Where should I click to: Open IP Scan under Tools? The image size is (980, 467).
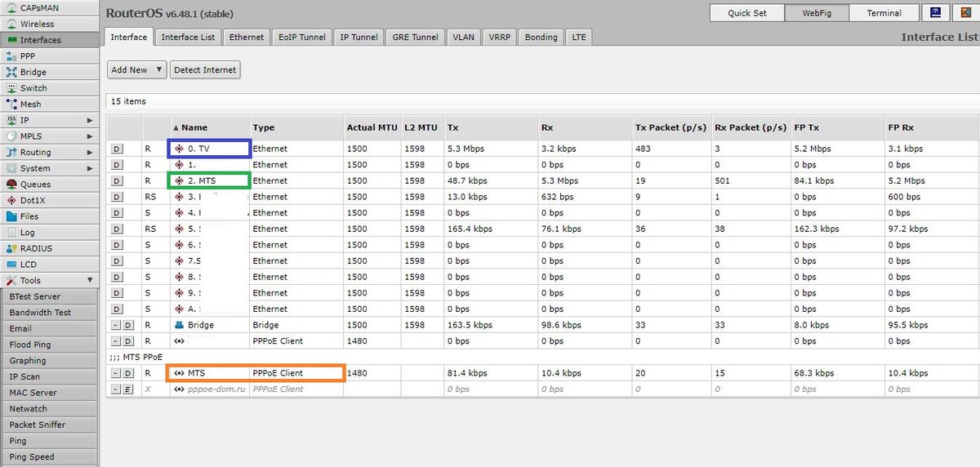50,376
